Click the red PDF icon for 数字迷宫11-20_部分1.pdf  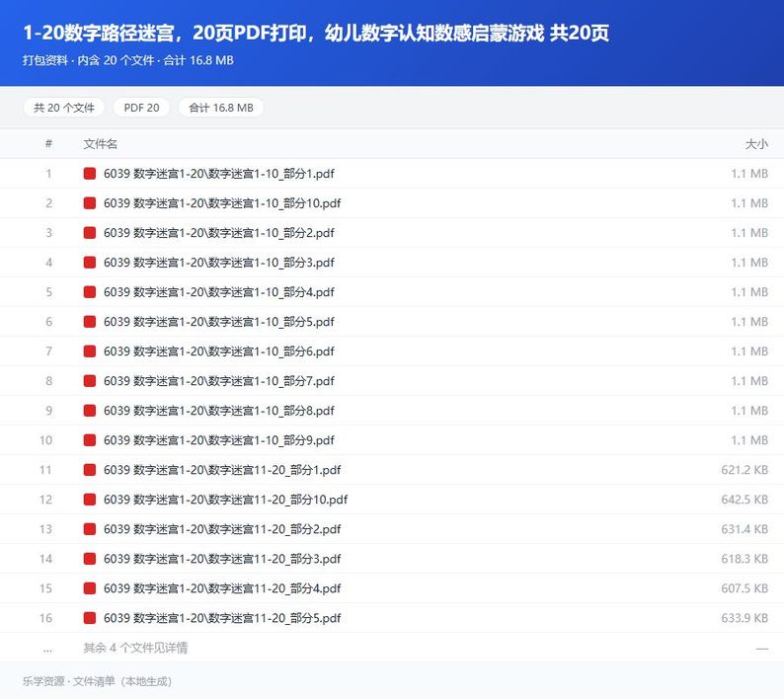(x=90, y=470)
